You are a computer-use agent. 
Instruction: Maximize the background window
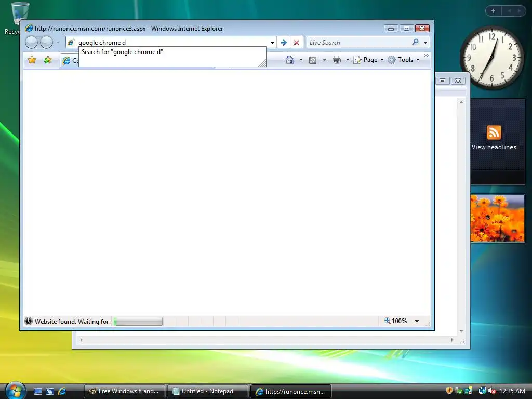click(442, 81)
